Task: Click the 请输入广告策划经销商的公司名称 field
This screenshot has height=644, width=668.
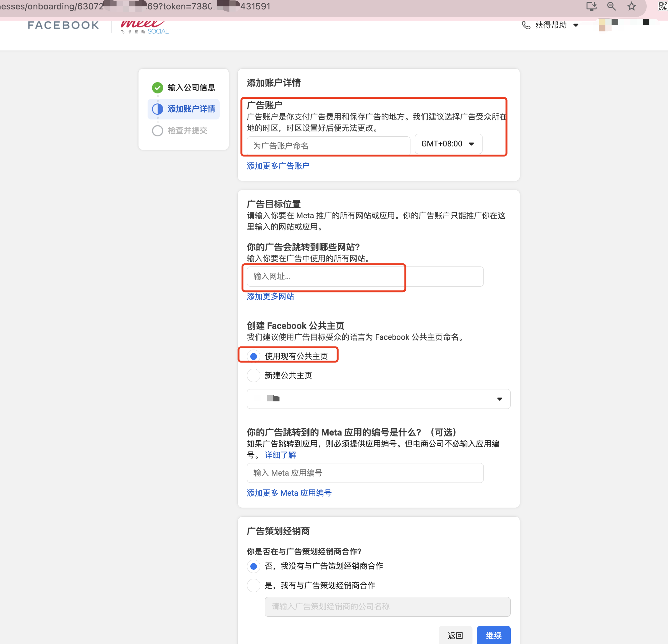Action: [x=388, y=607]
